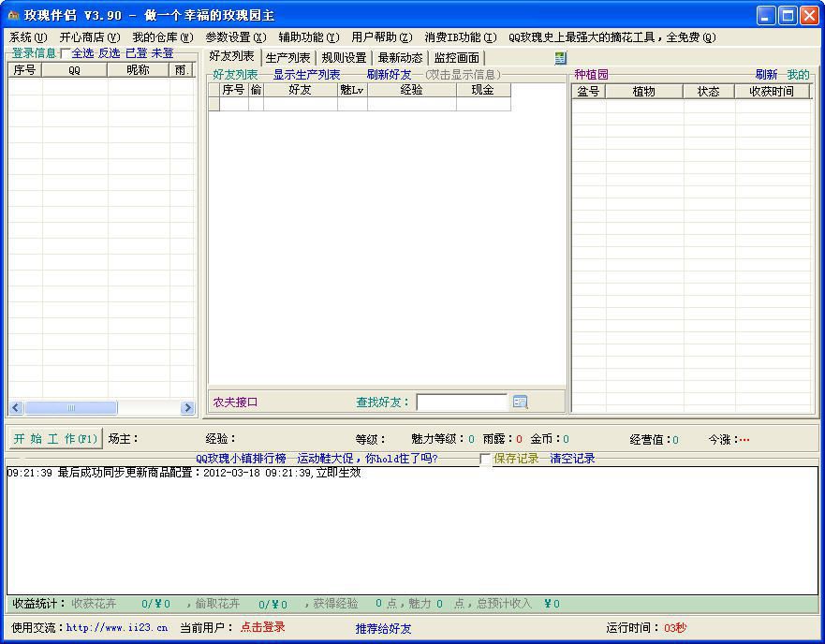Click inside the 查找好友 search field
The width and height of the screenshot is (825, 644).
[x=462, y=402]
